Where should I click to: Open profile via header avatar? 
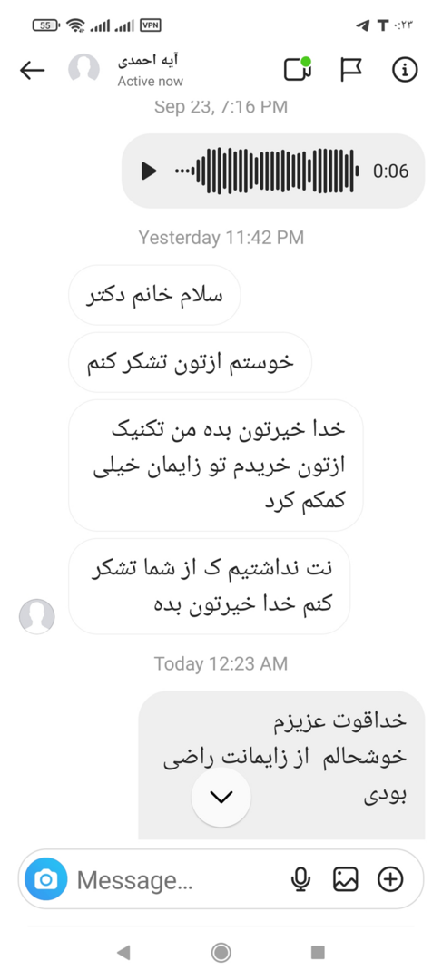tap(83, 70)
